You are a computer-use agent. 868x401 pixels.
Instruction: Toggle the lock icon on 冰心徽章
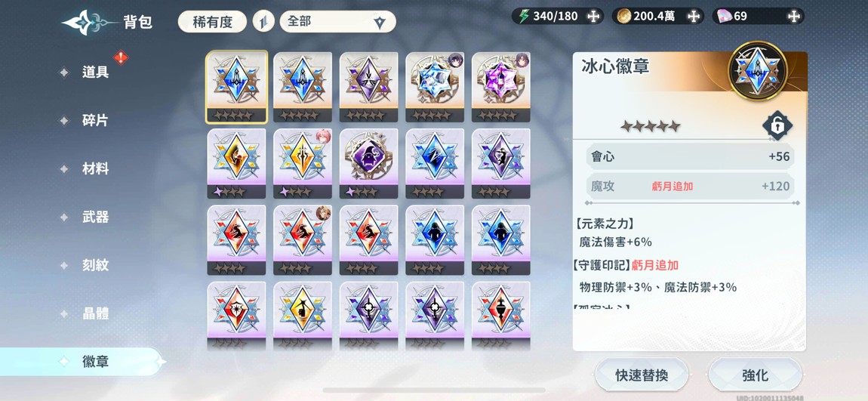click(777, 125)
